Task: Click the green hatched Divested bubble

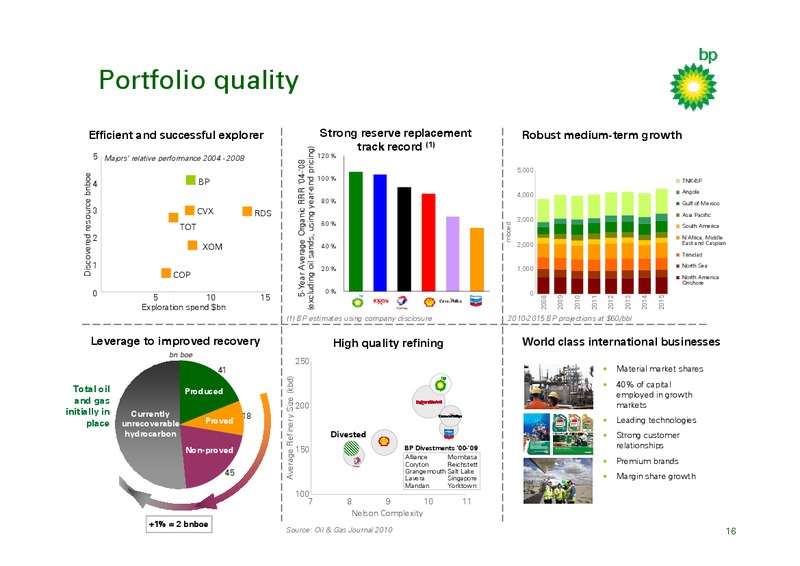Action: point(352,449)
